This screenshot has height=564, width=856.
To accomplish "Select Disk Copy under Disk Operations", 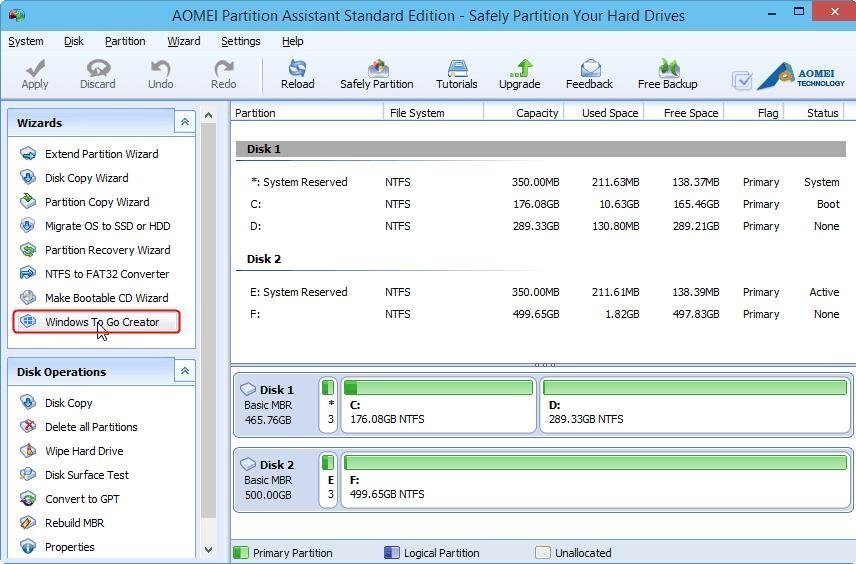I will [x=57, y=403].
